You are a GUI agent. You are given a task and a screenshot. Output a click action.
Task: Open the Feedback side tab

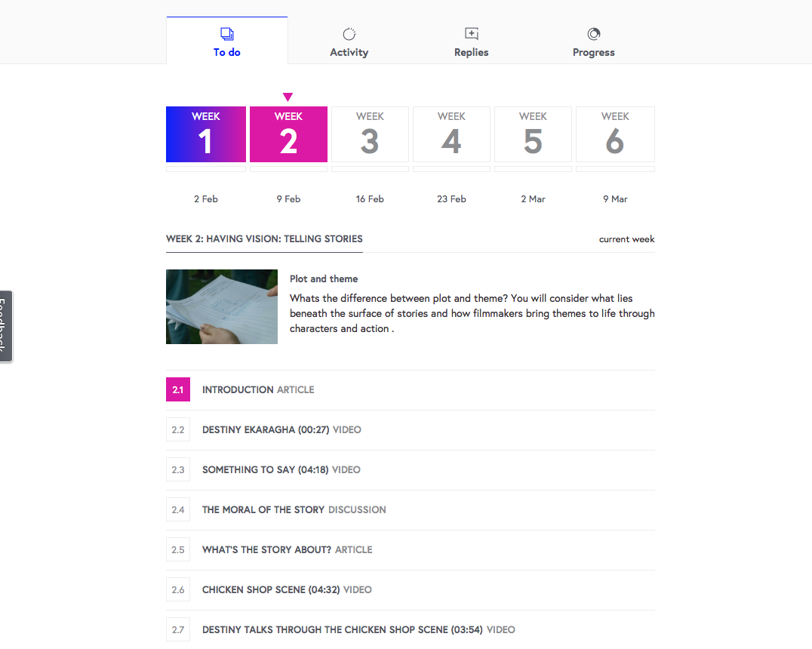coord(6,326)
